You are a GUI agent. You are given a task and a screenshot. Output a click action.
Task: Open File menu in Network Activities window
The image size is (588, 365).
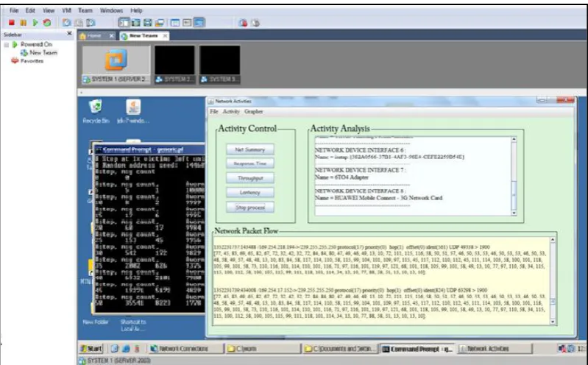[x=213, y=111]
